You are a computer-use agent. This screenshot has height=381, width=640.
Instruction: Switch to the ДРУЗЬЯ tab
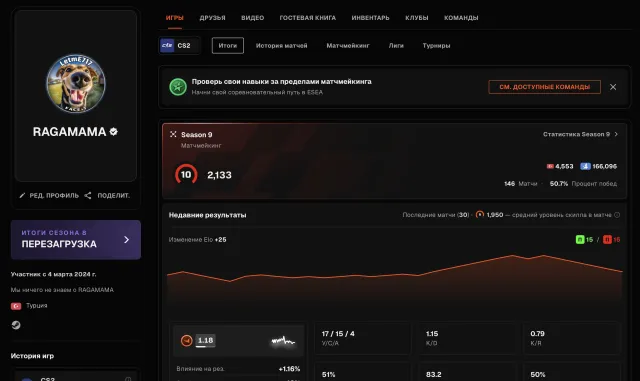pos(212,18)
